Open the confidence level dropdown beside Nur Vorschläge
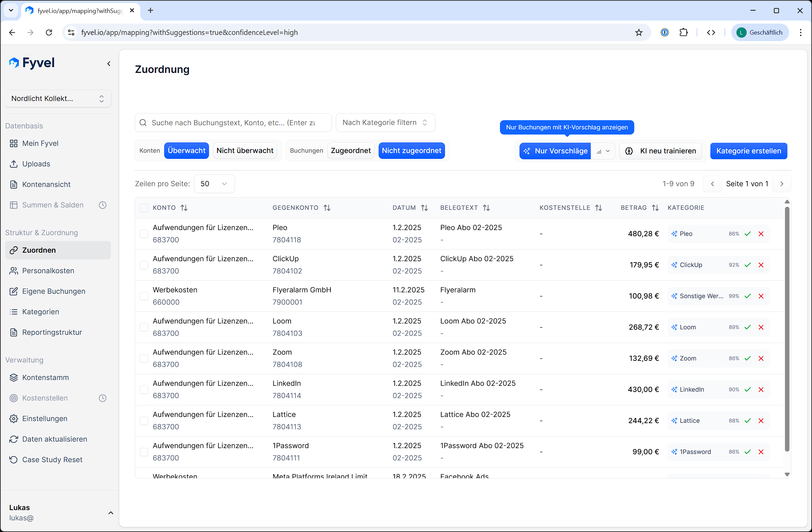The width and height of the screenshot is (812, 532). coord(603,151)
